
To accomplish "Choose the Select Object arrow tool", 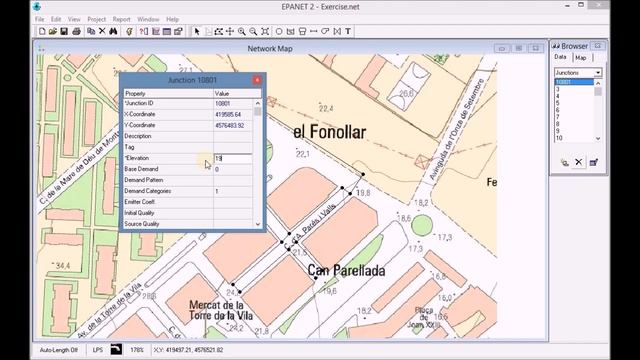I will click(x=197, y=31).
